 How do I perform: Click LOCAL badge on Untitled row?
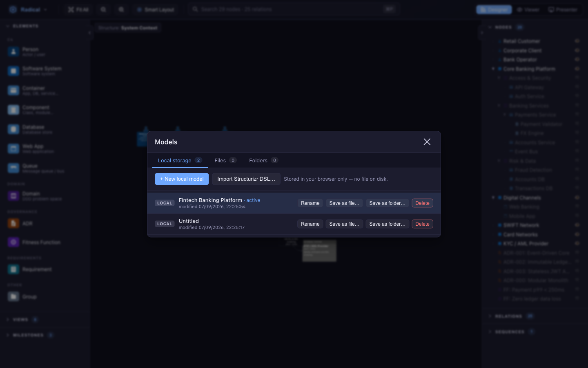(165, 224)
